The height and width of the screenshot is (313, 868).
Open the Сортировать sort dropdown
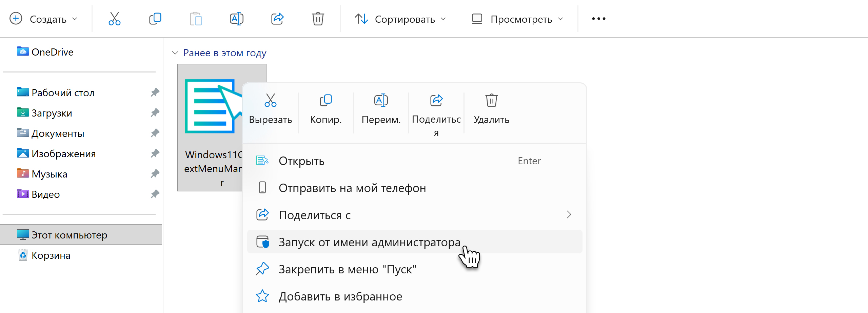[400, 19]
